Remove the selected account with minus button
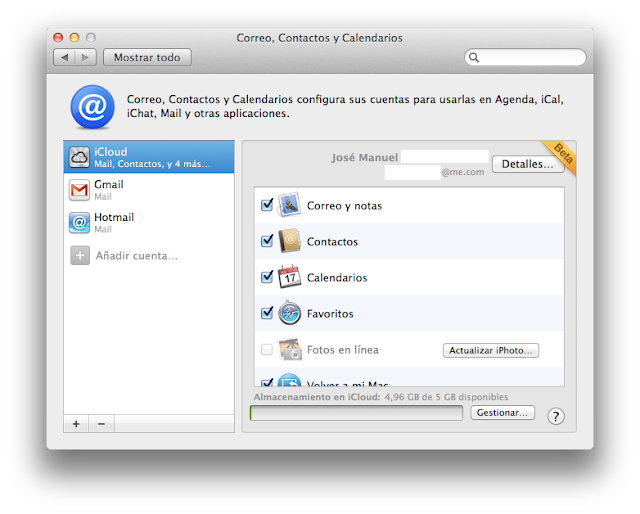This screenshot has width=640, height=514. click(102, 424)
